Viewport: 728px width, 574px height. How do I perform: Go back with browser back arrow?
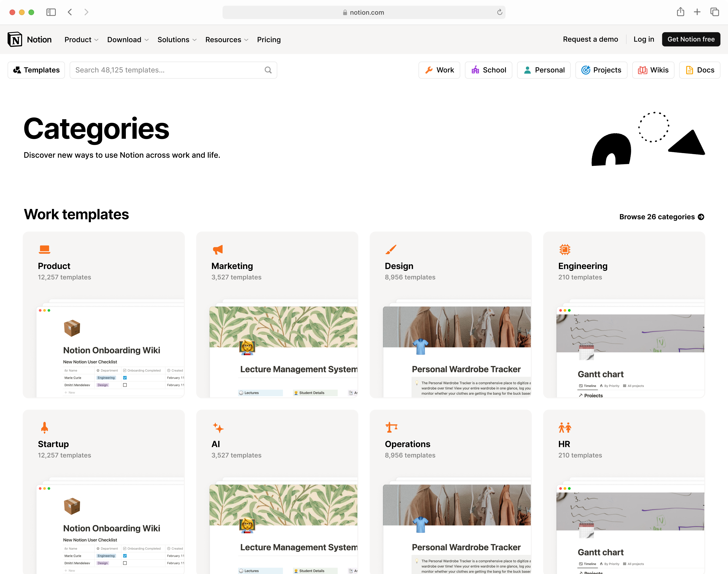click(70, 13)
